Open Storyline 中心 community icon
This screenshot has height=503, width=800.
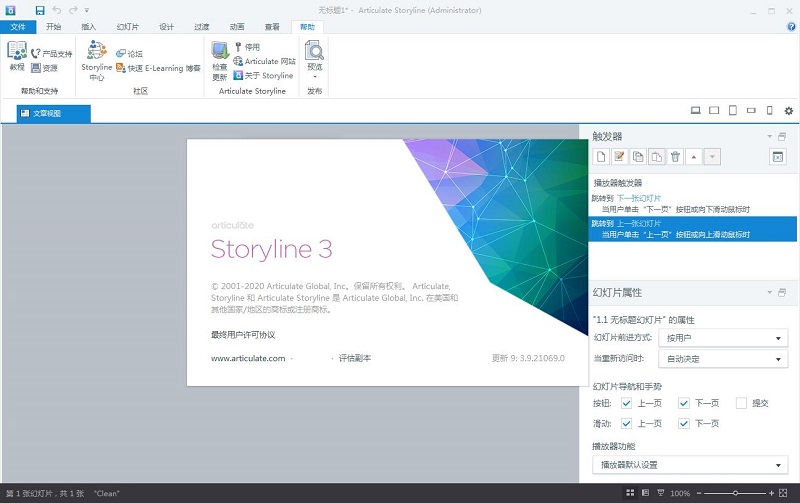coord(96,60)
